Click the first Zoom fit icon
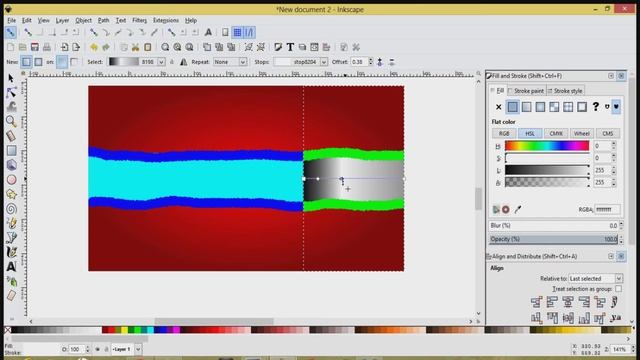 [165, 47]
